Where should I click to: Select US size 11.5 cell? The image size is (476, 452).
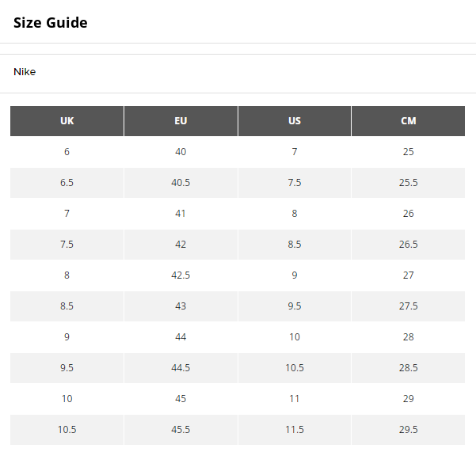295,430
